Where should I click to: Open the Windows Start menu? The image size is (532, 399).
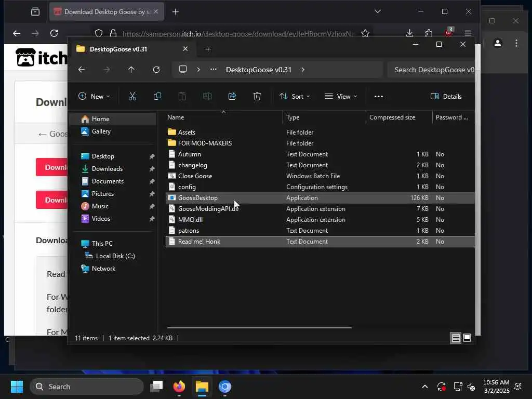17,387
